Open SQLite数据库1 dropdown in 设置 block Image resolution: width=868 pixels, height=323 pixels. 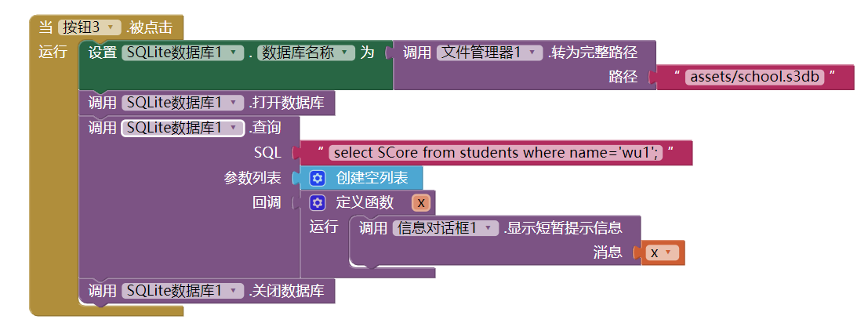pos(183,53)
